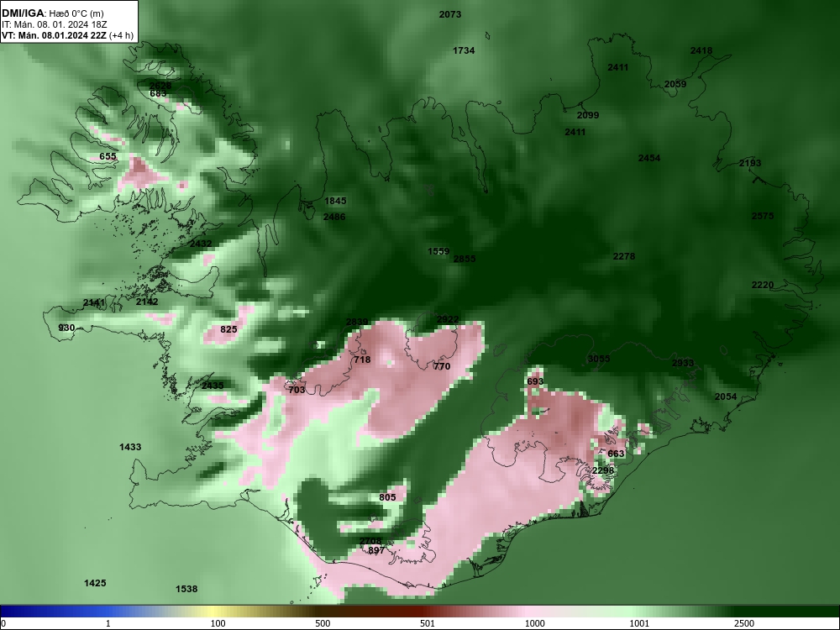Click the 2054 label
The image size is (840, 630).
(726, 397)
